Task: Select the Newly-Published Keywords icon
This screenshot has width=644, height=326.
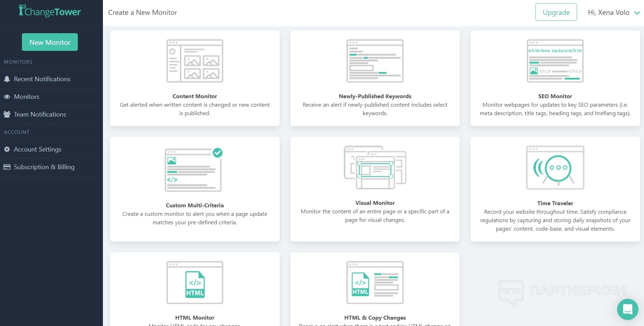Action: (375, 61)
